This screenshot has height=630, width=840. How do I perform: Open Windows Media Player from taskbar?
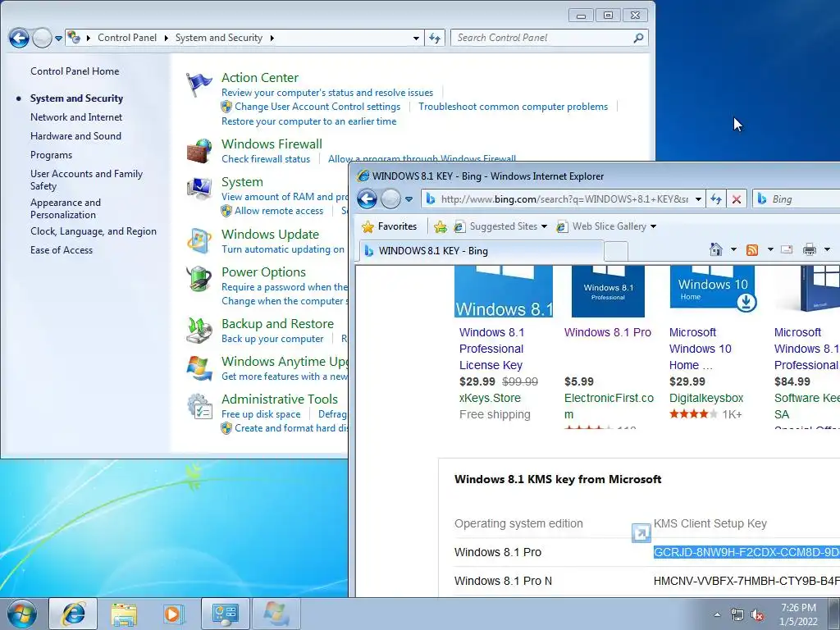[x=173, y=614]
